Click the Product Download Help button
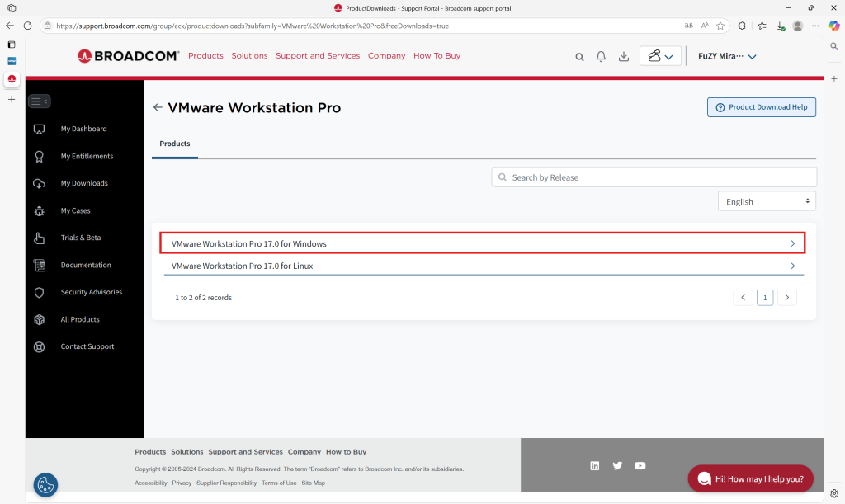845x504 pixels. coord(762,107)
